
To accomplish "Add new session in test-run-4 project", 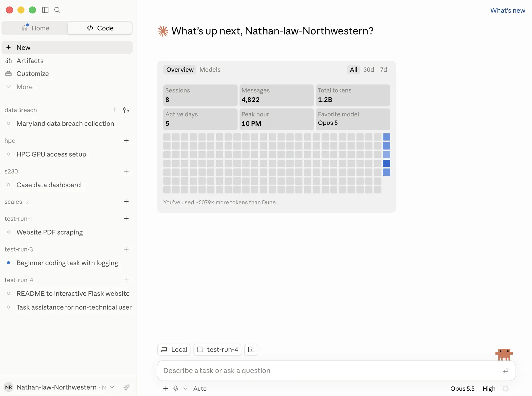I will pos(126,280).
